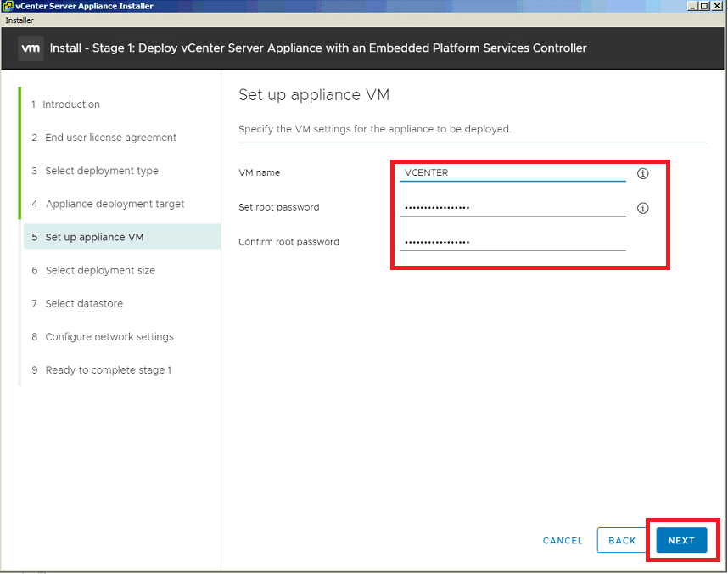Close the installer window
This screenshot has height=574, width=728.
717,6
